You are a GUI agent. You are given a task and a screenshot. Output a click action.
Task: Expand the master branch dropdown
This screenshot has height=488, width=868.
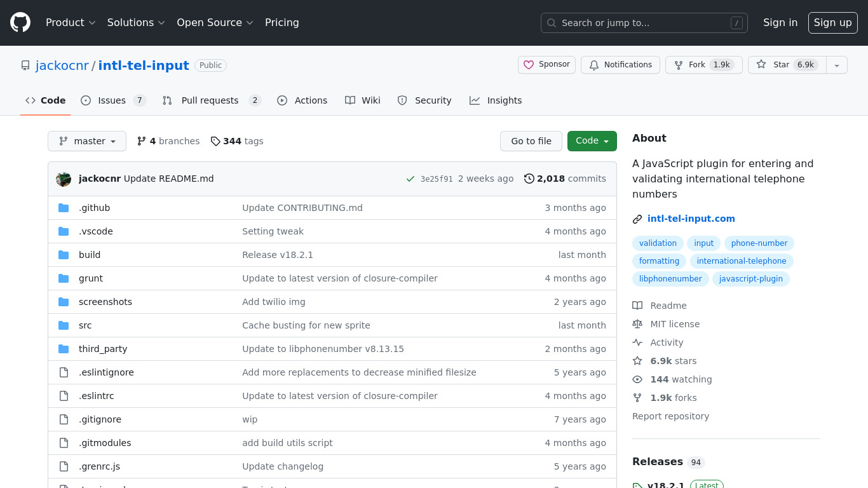tap(87, 141)
